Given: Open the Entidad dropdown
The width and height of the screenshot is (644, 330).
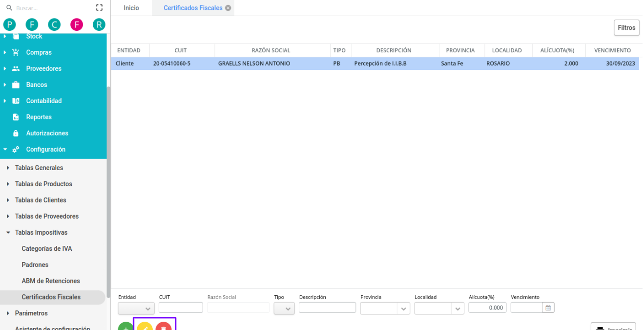Looking at the screenshot, I should click(x=136, y=308).
